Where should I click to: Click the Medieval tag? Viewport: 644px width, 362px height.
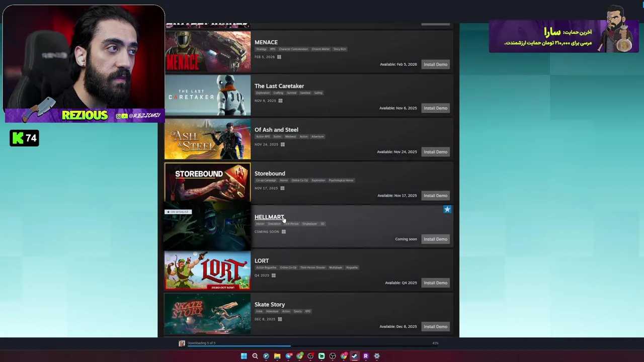291,137
